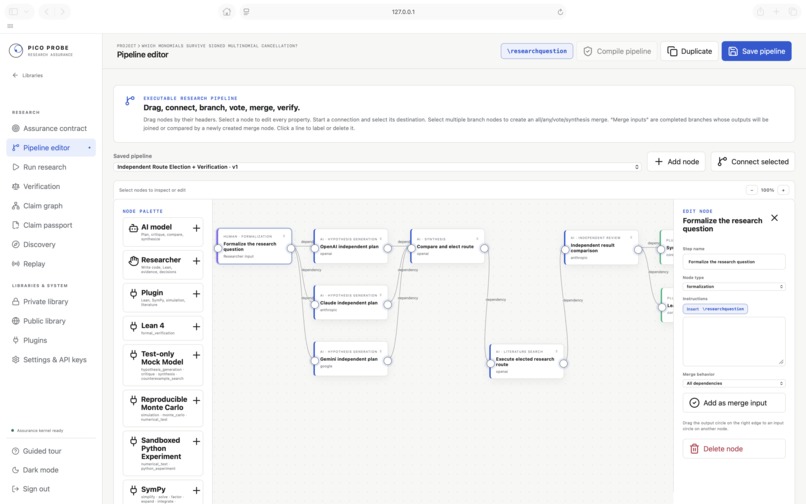Open Plugins page

coord(51,340)
